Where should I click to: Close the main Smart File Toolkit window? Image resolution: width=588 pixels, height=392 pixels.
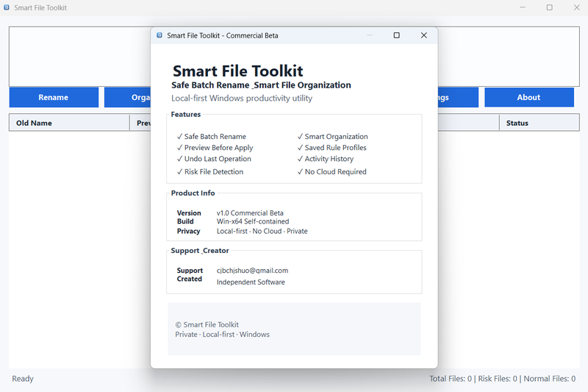click(x=577, y=7)
